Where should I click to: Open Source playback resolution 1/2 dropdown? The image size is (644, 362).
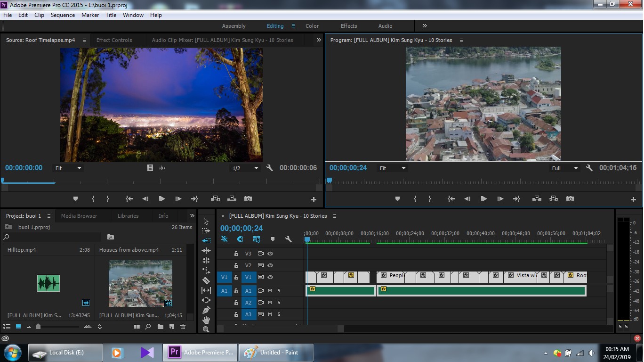(x=245, y=168)
